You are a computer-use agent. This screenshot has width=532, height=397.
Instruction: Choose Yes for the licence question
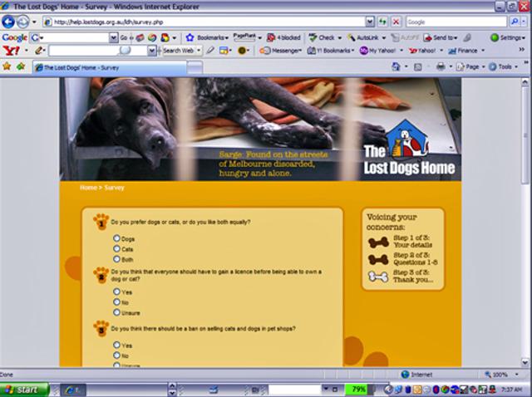pos(116,292)
